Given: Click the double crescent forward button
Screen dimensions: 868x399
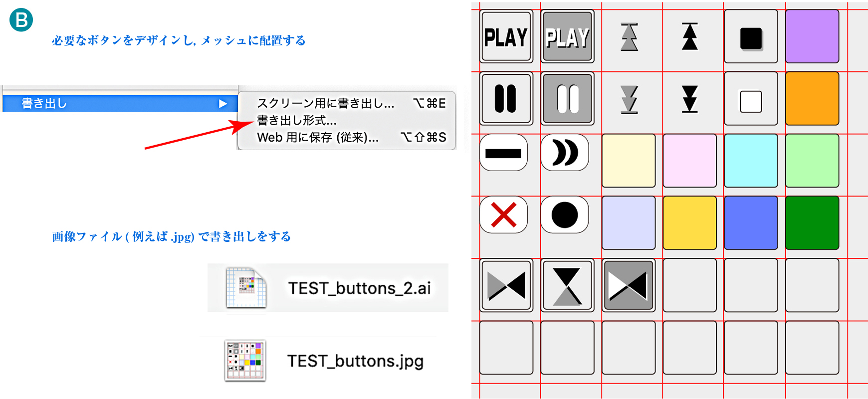Looking at the screenshot, I should coord(565,153).
